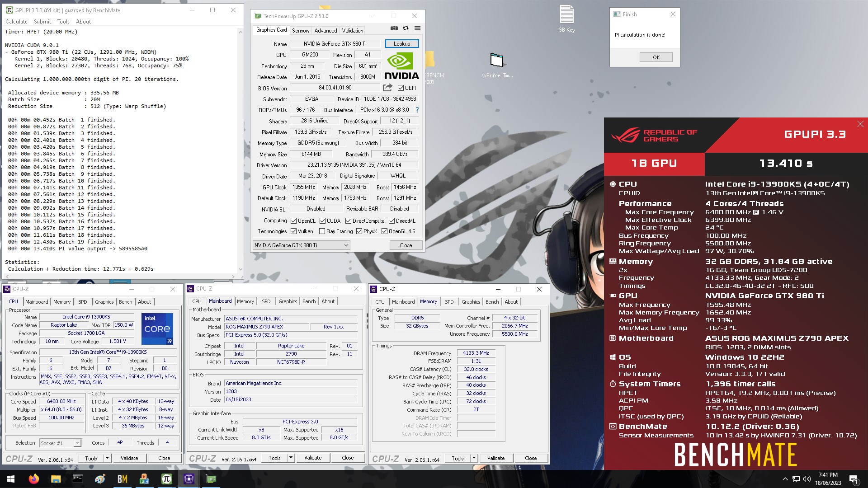Open the Calculate menu in GPUPI
The width and height of the screenshot is (868, 488).
(x=16, y=22)
